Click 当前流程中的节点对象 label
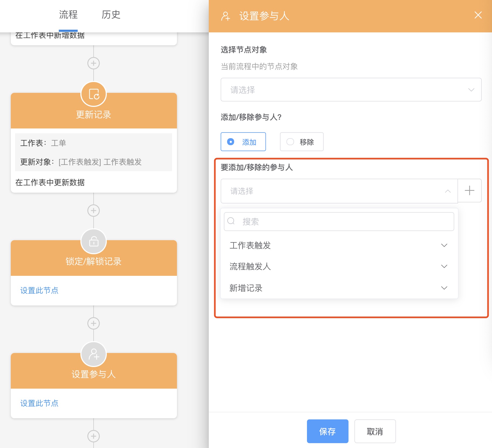 tap(259, 66)
